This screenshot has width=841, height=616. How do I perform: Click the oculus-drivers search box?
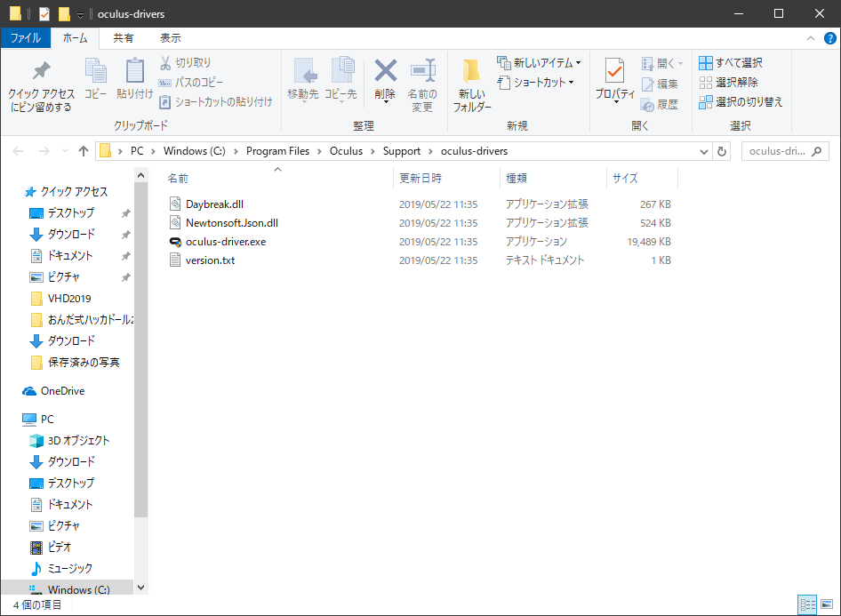[785, 152]
